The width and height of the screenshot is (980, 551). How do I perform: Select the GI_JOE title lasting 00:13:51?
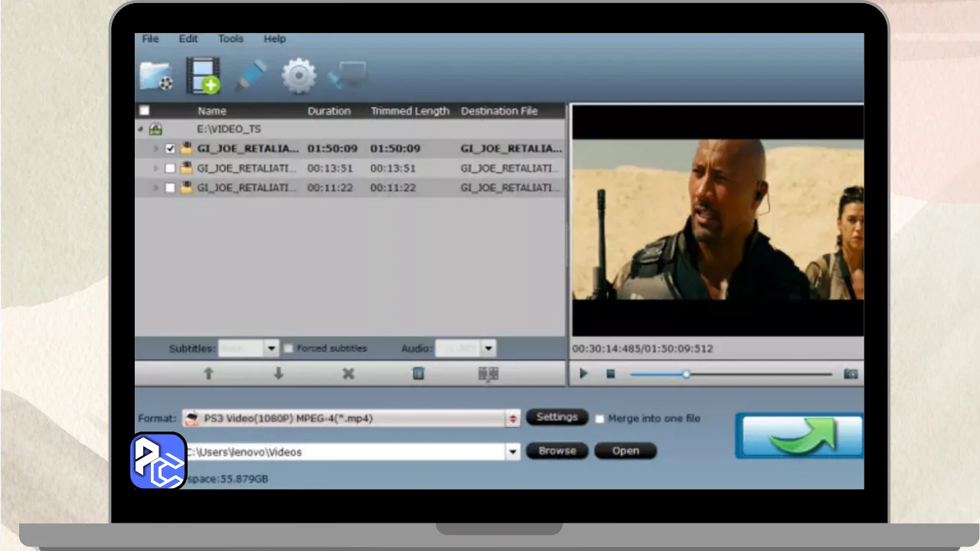click(350, 168)
